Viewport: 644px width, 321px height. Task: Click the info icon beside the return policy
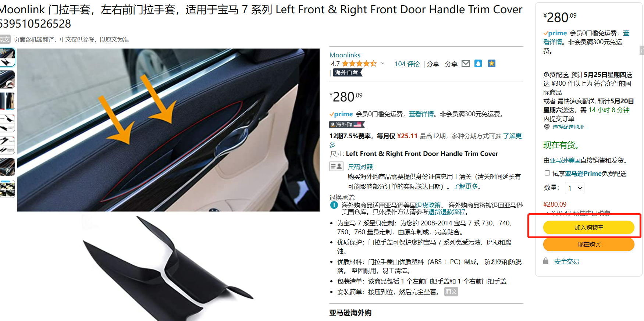[x=334, y=205]
